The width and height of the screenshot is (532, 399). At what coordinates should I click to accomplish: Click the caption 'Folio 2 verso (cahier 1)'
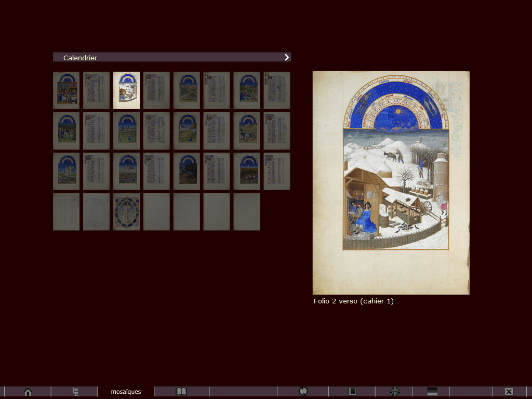pyautogui.click(x=353, y=301)
